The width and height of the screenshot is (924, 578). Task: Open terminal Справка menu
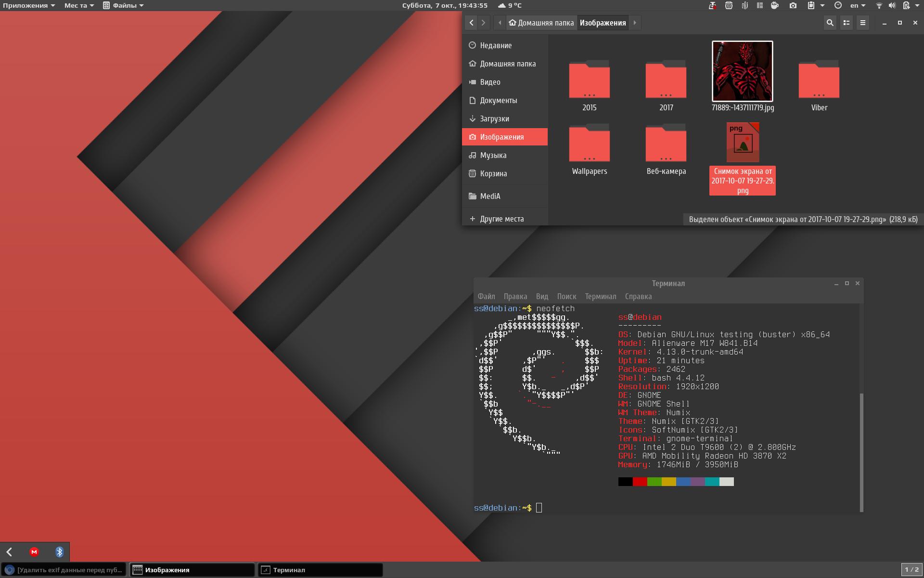click(638, 296)
